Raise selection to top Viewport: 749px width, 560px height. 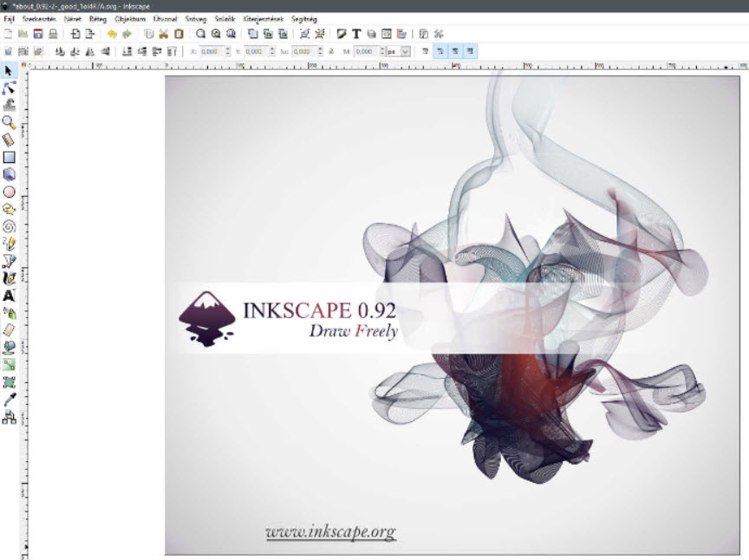pyautogui.click(x=172, y=51)
